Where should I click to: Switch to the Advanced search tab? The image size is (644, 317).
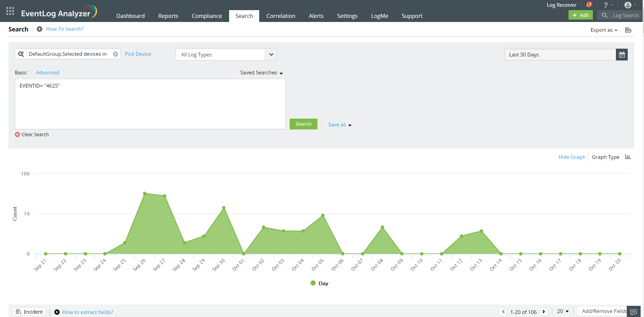[47, 72]
